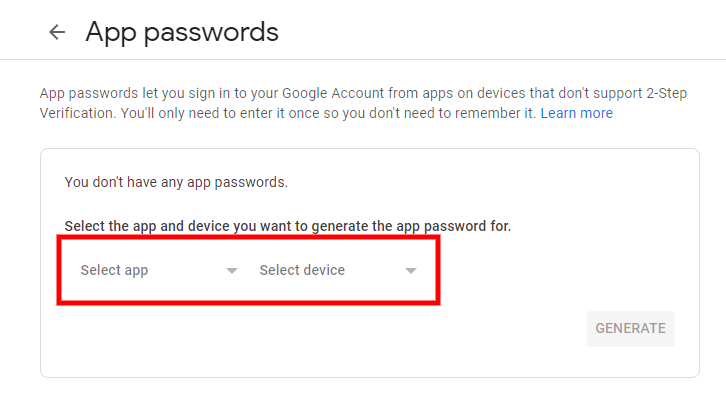Click the first line of the description paragraph
Image resolution: width=726 pixels, height=399 pixels.
(x=363, y=94)
